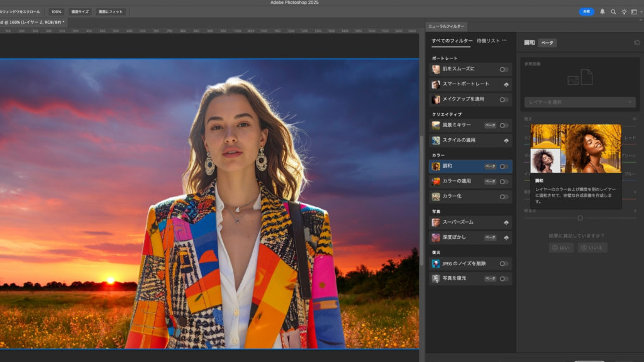The width and height of the screenshot is (644, 362).
Task: Toggle the 調和 filter switch
Action: [x=504, y=167]
